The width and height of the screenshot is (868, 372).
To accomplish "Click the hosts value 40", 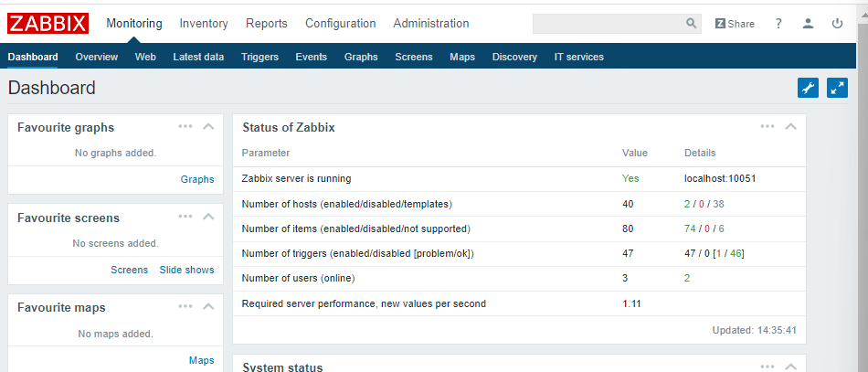I will pyautogui.click(x=628, y=204).
